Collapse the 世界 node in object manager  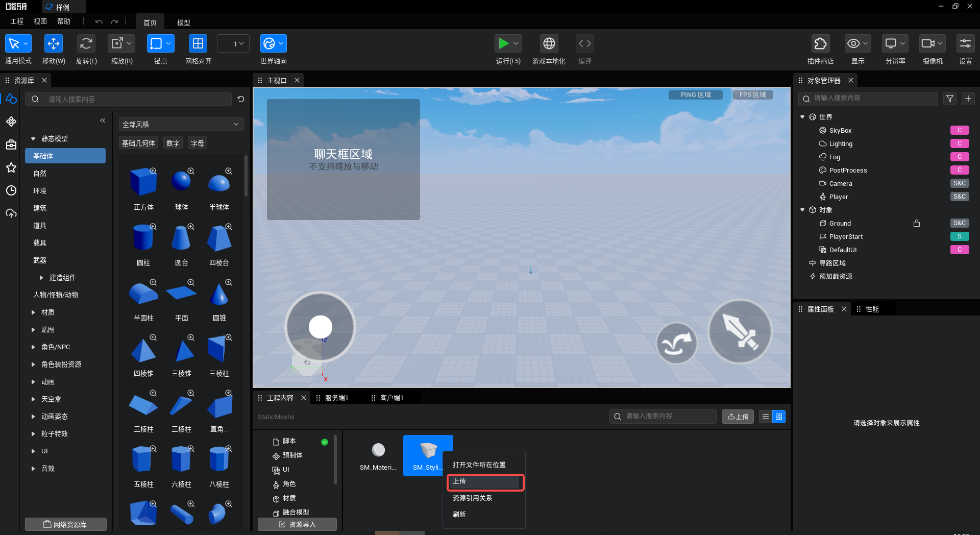pyautogui.click(x=802, y=117)
